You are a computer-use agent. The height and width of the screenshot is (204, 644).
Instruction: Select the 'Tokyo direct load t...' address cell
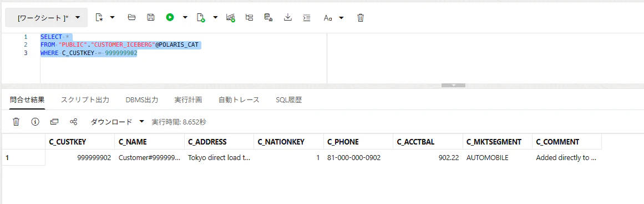point(219,157)
